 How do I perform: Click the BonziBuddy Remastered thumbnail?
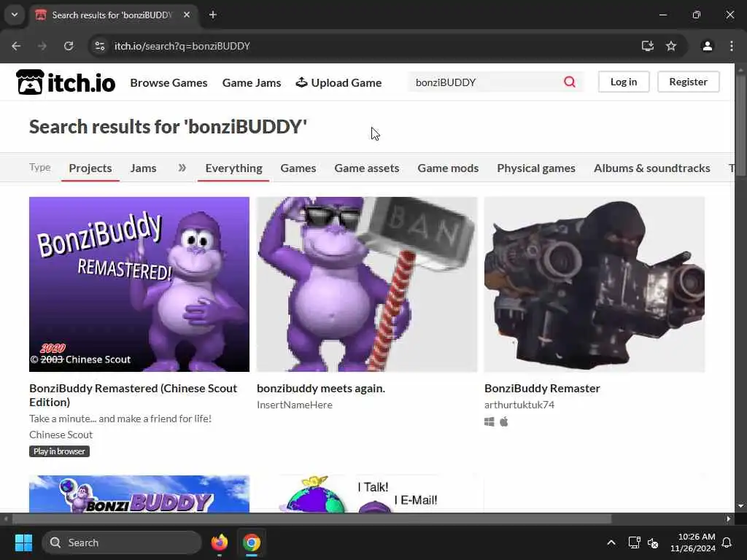(x=139, y=284)
